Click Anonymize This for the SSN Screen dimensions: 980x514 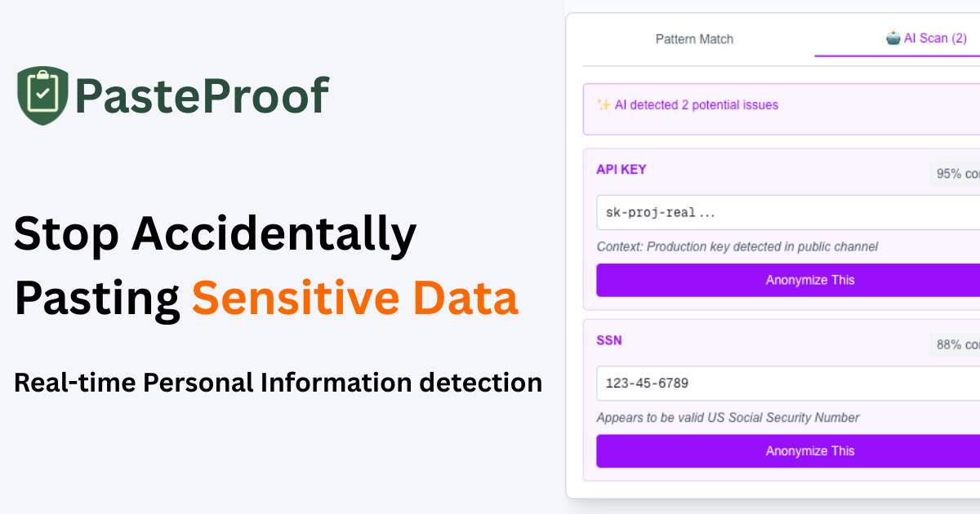coord(808,450)
